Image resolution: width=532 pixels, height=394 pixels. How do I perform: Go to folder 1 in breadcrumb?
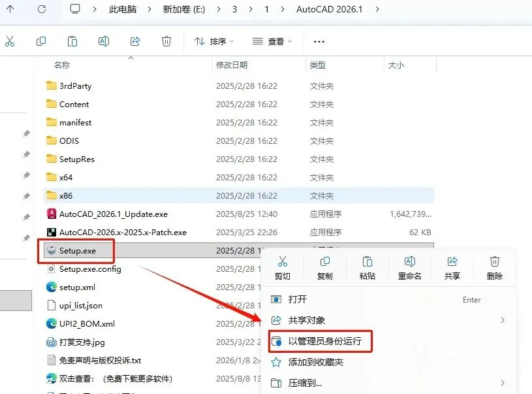coord(267,9)
